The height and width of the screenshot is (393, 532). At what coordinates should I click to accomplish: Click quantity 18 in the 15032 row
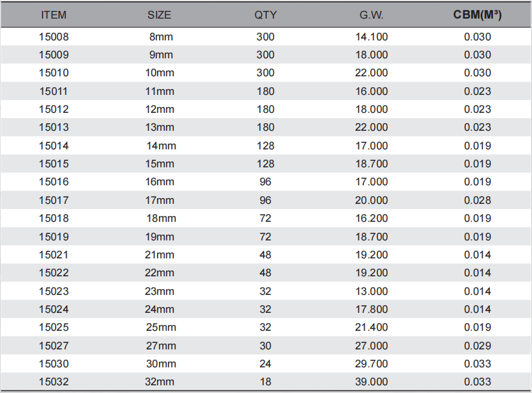click(x=265, y=382)
